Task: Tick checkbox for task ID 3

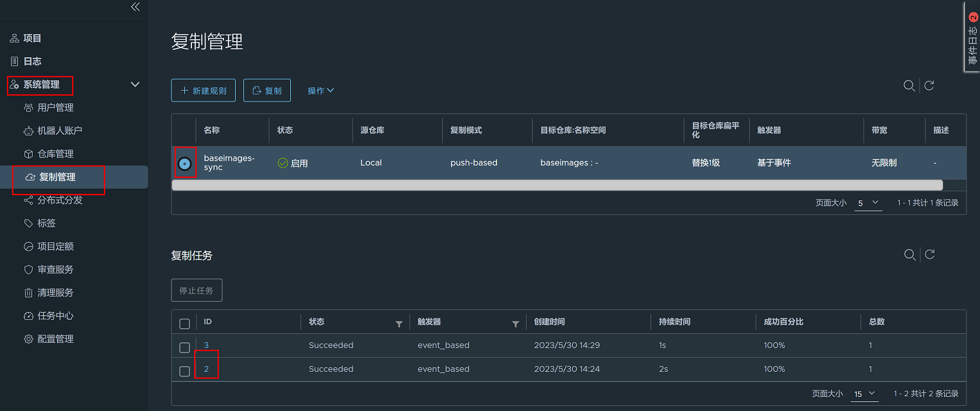Action: (x=184, y=347)
